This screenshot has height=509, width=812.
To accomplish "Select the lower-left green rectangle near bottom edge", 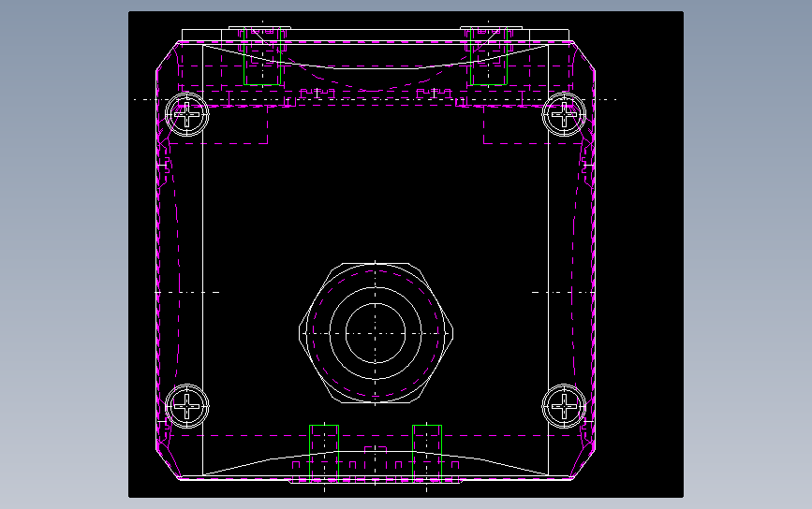I will 324,454.
